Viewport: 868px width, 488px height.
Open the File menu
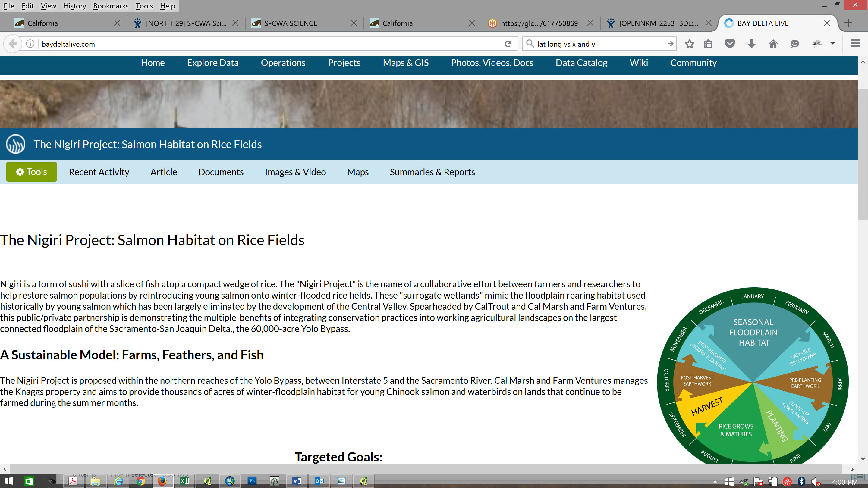(x=9, y=6)
